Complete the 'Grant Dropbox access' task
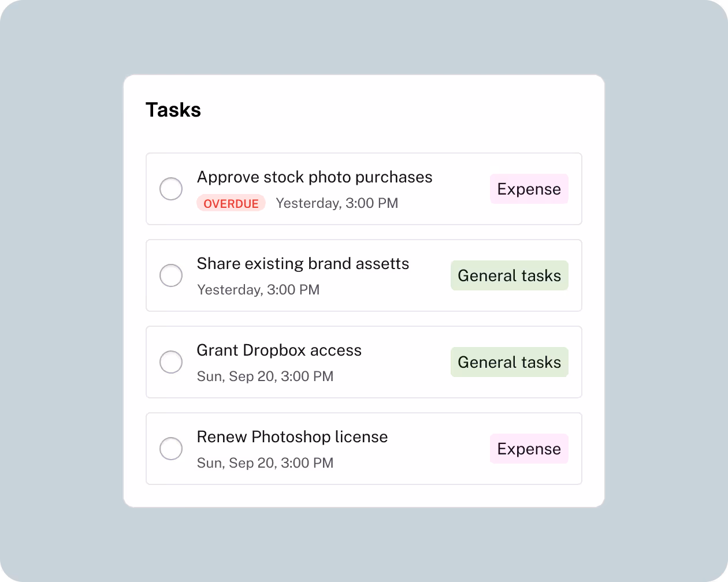728x582 pixels. coord(171,362)
